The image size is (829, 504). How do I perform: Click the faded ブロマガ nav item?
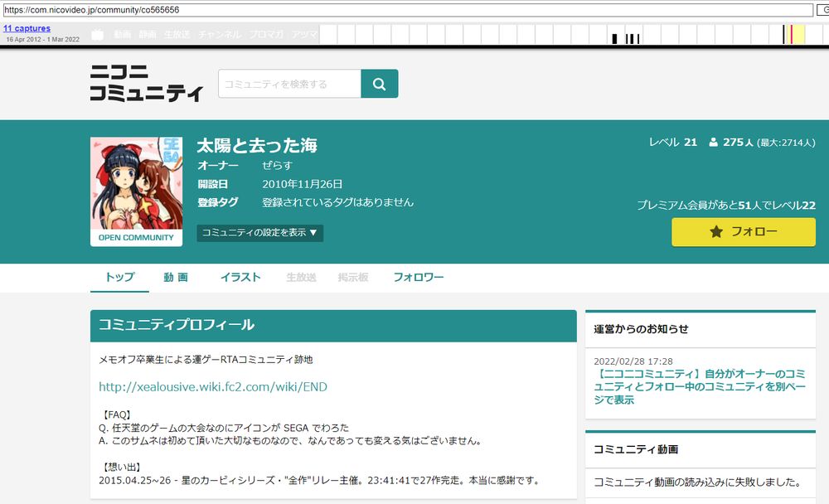click(x=266, y=34)
